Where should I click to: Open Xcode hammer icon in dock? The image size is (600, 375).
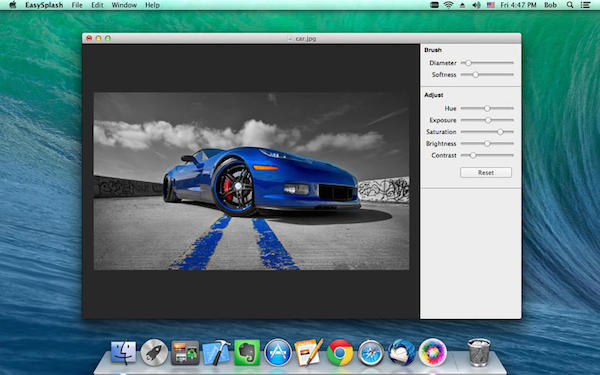216,352
